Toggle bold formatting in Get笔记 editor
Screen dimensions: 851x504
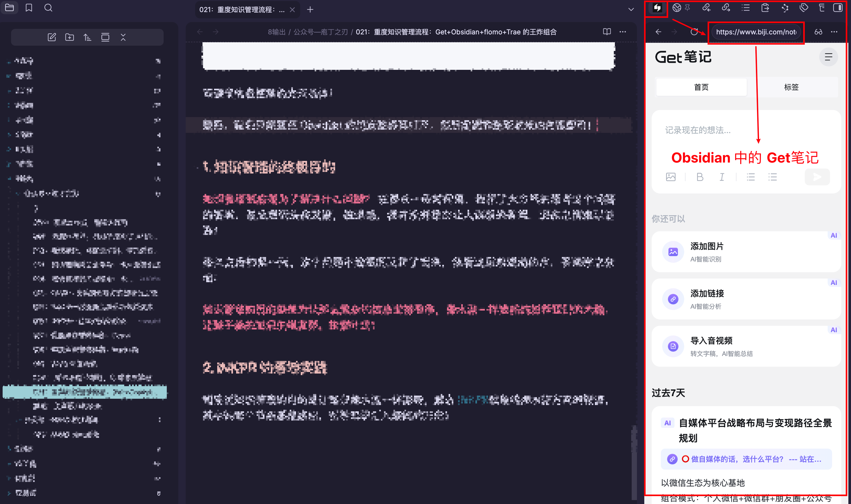tap(700, 177)
